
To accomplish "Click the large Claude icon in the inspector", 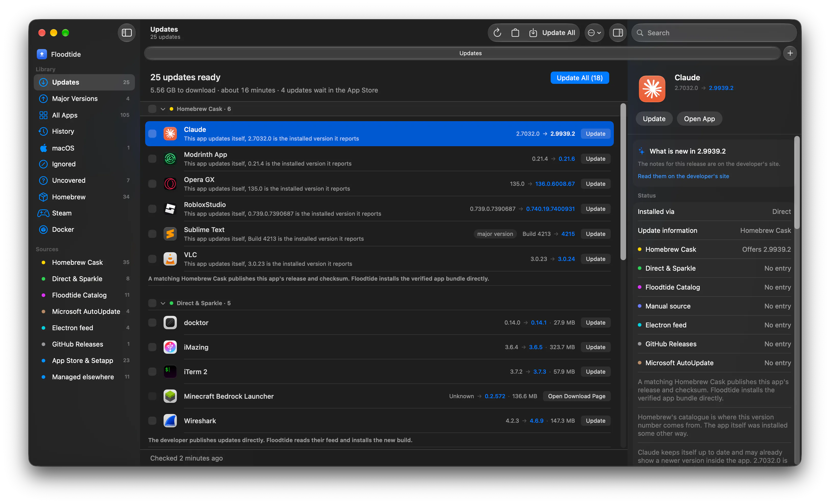I will coord(652,89).
